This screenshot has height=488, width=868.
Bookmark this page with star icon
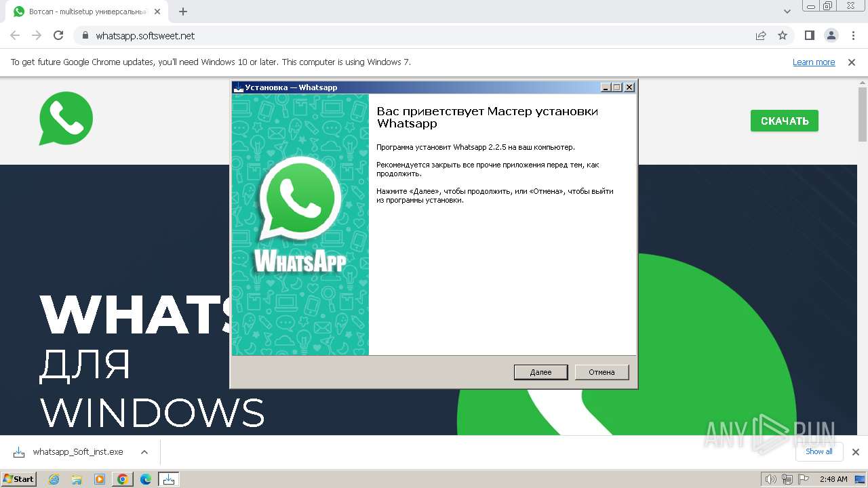tap(783, 36)
